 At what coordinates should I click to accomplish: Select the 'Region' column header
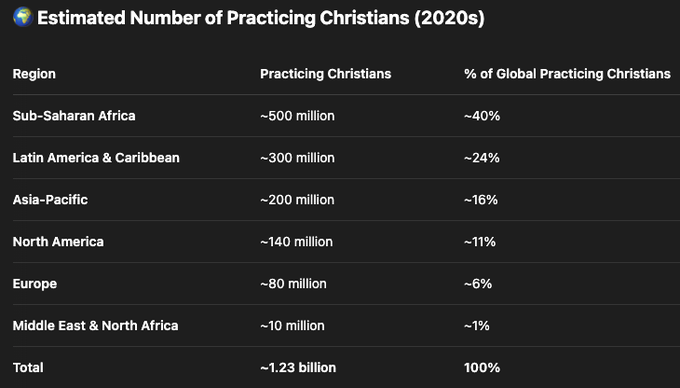click(34, 74)
